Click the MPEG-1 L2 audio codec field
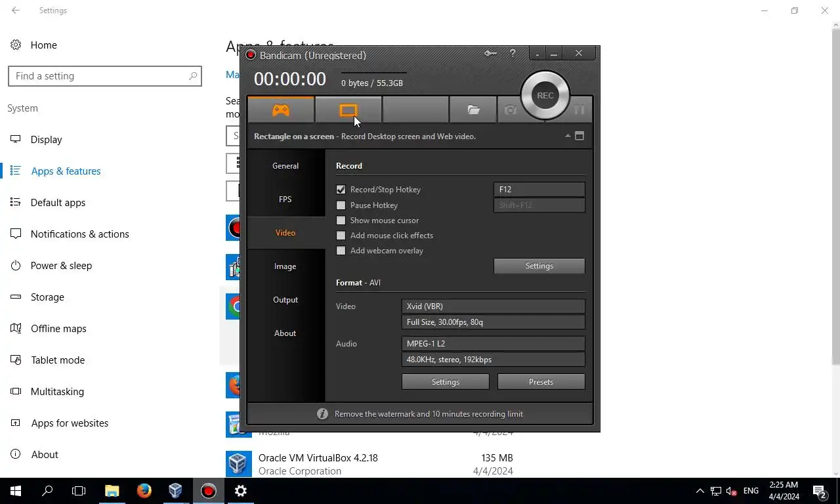This screenshot has width=840, height=504. 493,344
